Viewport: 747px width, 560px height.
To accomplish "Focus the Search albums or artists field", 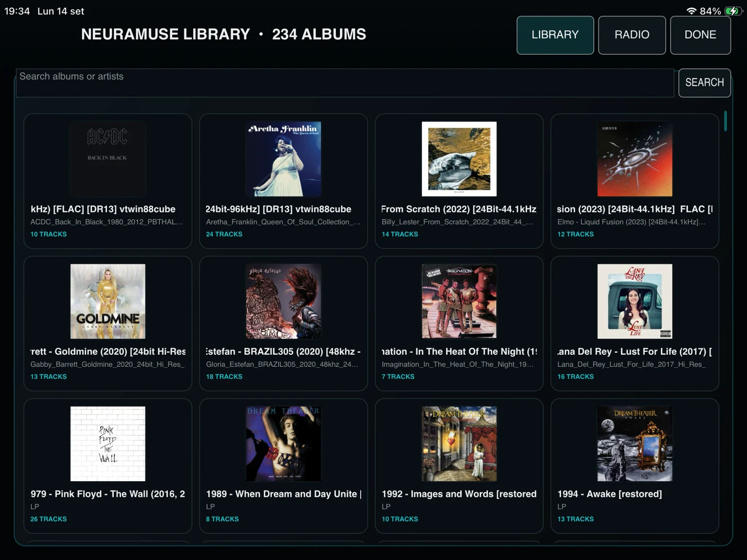I will pyautogui.click(x=345, y=83).
